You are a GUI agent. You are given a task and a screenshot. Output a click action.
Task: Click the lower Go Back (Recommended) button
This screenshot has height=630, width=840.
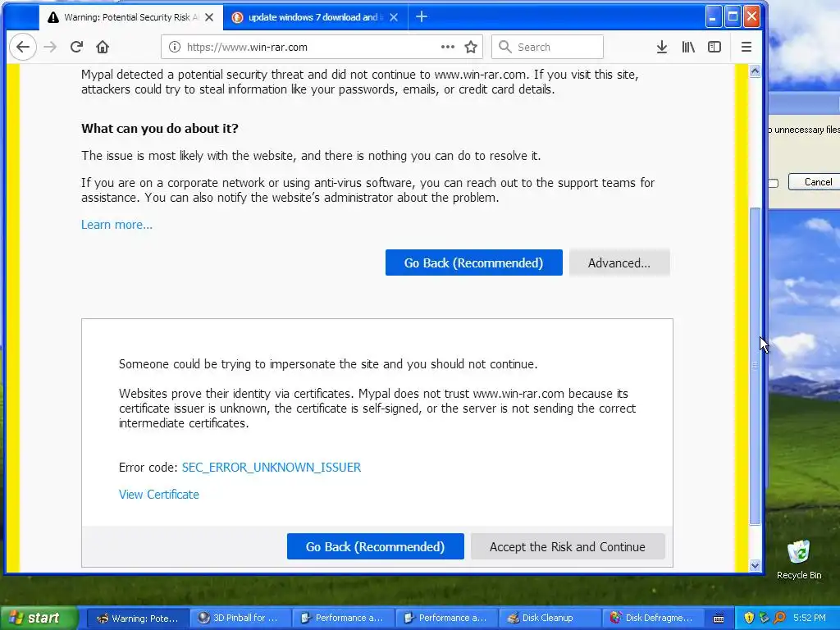click(375, 546)
